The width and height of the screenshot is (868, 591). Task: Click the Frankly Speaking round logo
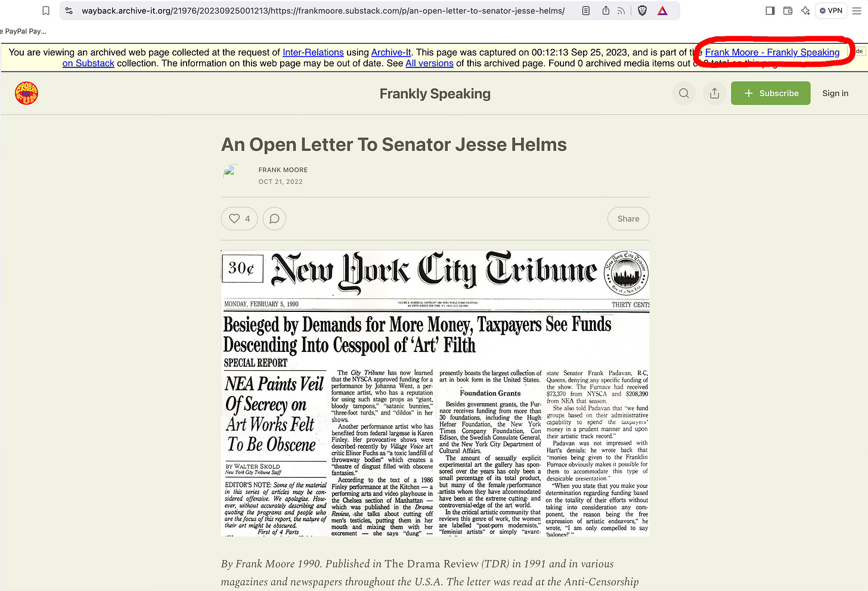pyautogui.click(x=26, y=93)
